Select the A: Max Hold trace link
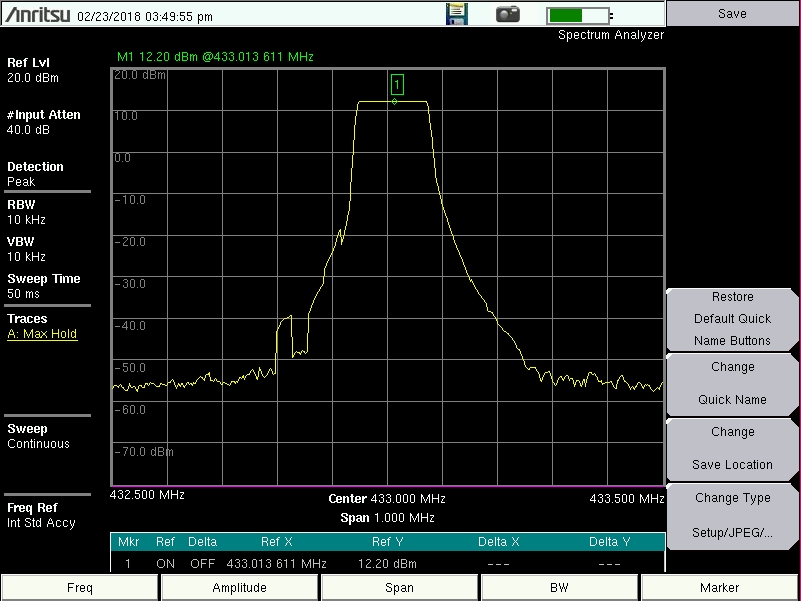The height and width of the screenshot is (601, 801). coord(42,334)
